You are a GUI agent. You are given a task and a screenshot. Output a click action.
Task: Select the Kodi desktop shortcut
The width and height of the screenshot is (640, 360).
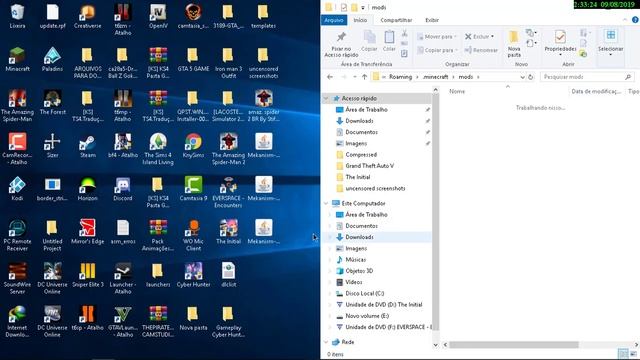coord(17,189)
